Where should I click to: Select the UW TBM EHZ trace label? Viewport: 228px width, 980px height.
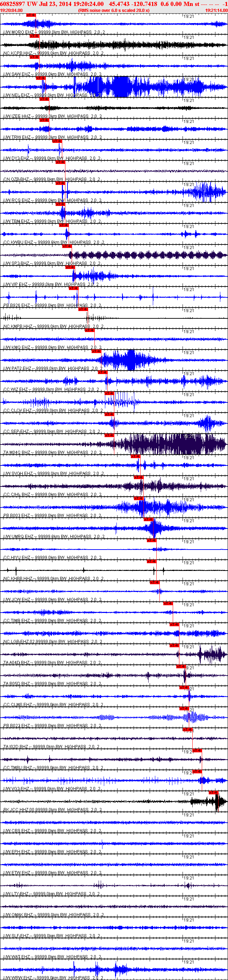click(52, 221)
